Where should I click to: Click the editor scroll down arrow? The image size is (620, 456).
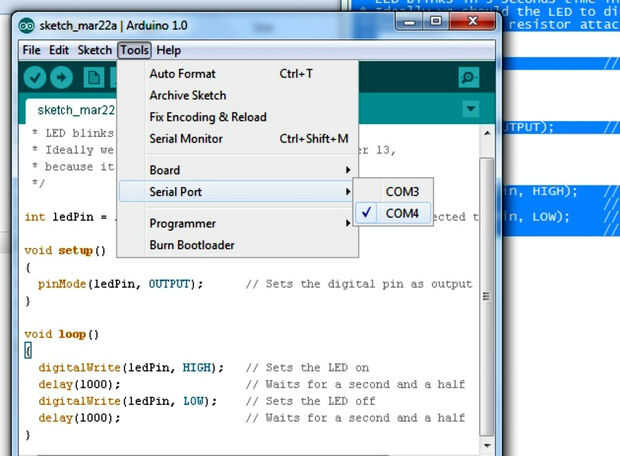487,446
